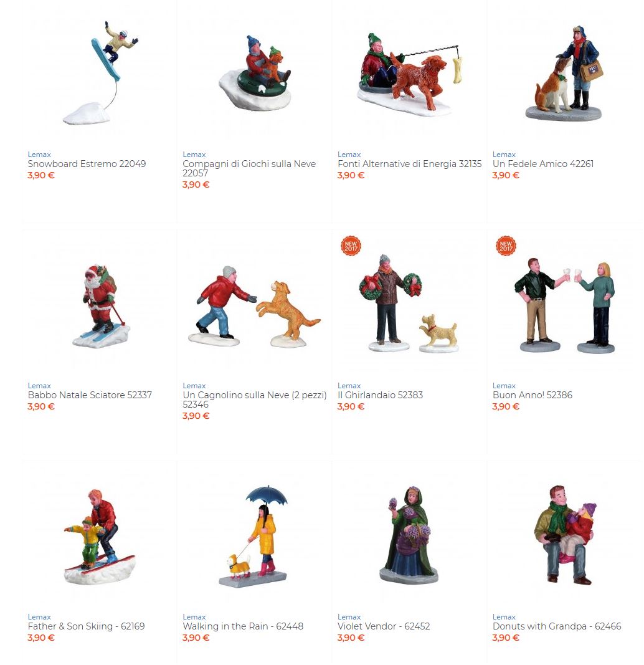The image size is (644, 665).
Task: Open Violet Vendor - 62452 product link
Action: point(384,626)
